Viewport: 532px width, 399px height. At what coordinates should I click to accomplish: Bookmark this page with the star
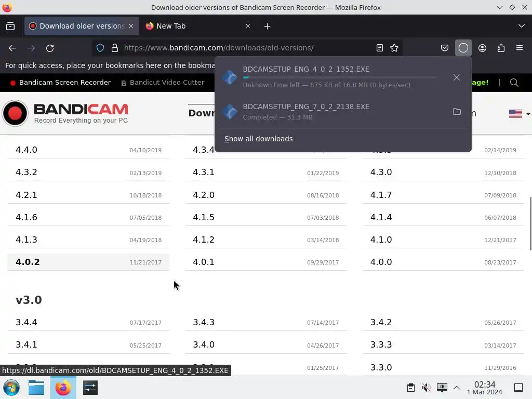click(394, 48)
